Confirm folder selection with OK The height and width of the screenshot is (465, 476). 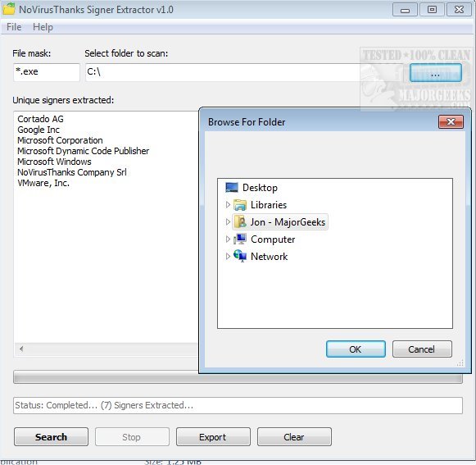tap(356, 349)
